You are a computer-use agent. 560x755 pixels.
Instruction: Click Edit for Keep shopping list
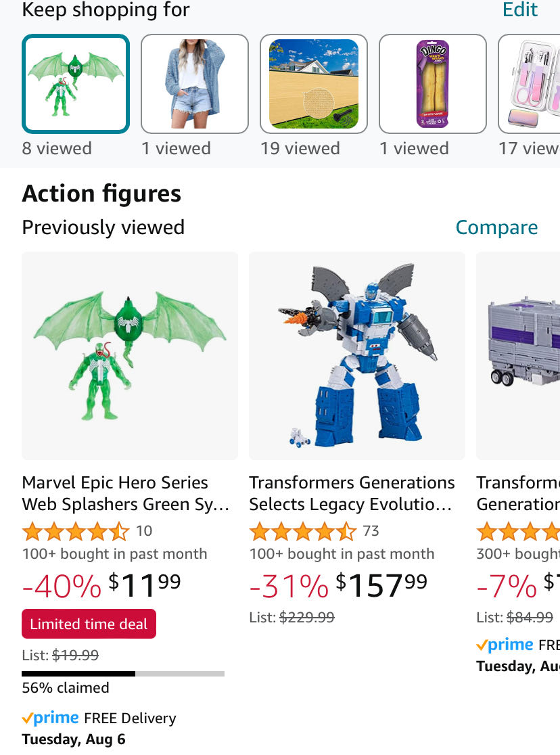[520, 10]
